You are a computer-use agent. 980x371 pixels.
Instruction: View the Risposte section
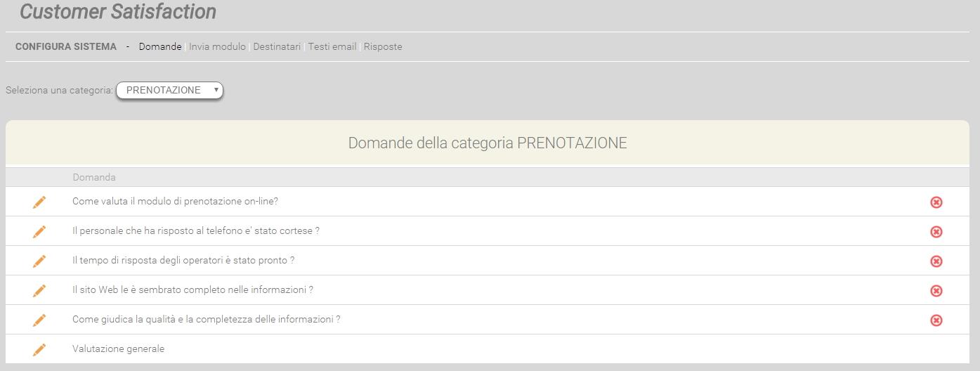click(x=383, y=46)
